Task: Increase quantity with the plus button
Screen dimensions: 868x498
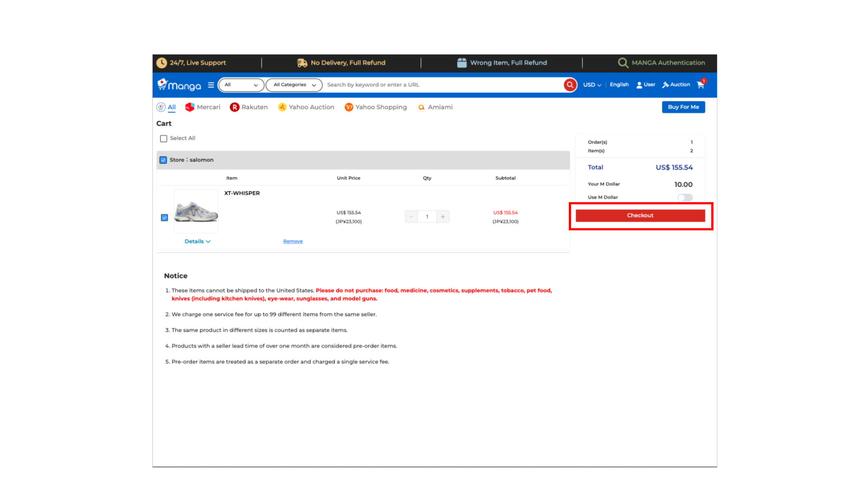Action: pyautogui.click(x=442, y=216)
